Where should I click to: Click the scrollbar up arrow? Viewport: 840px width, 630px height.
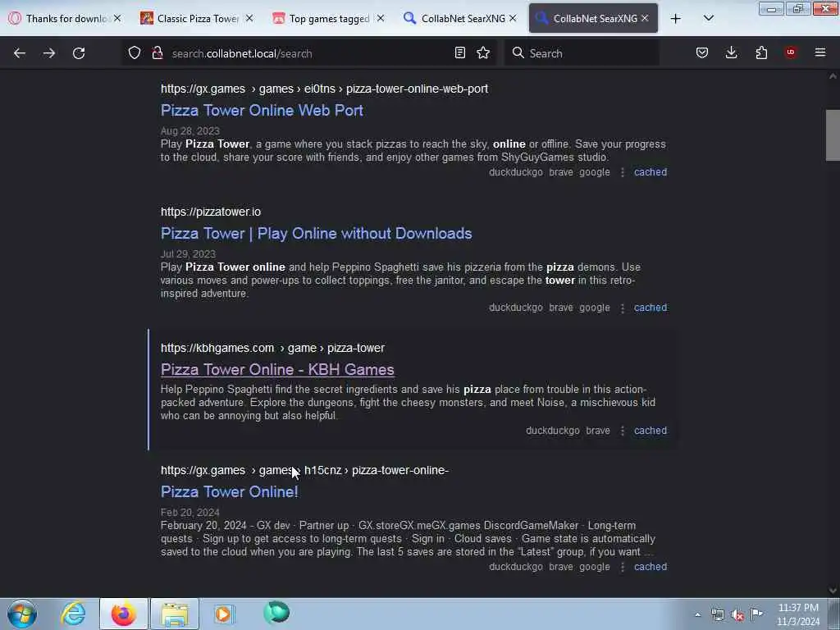[x=833, y=76]
